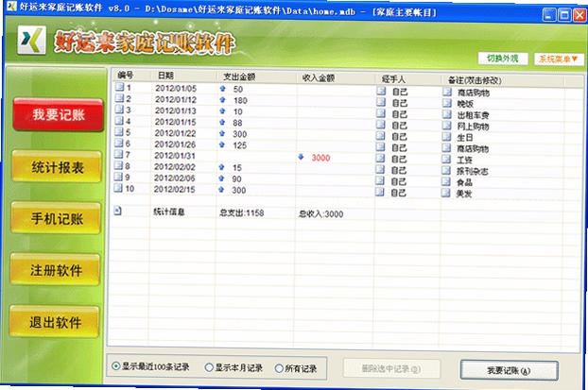Maximize the application window

coord(564,15)
